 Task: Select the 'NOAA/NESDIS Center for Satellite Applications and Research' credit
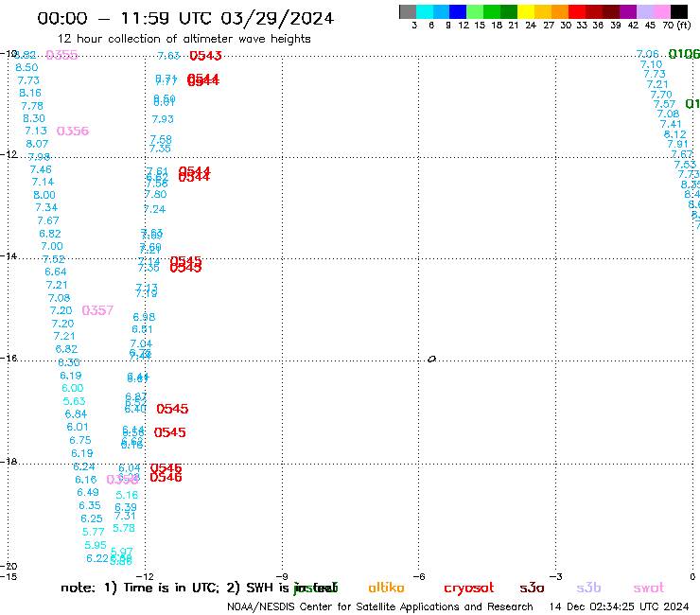(x=380, y=607)
